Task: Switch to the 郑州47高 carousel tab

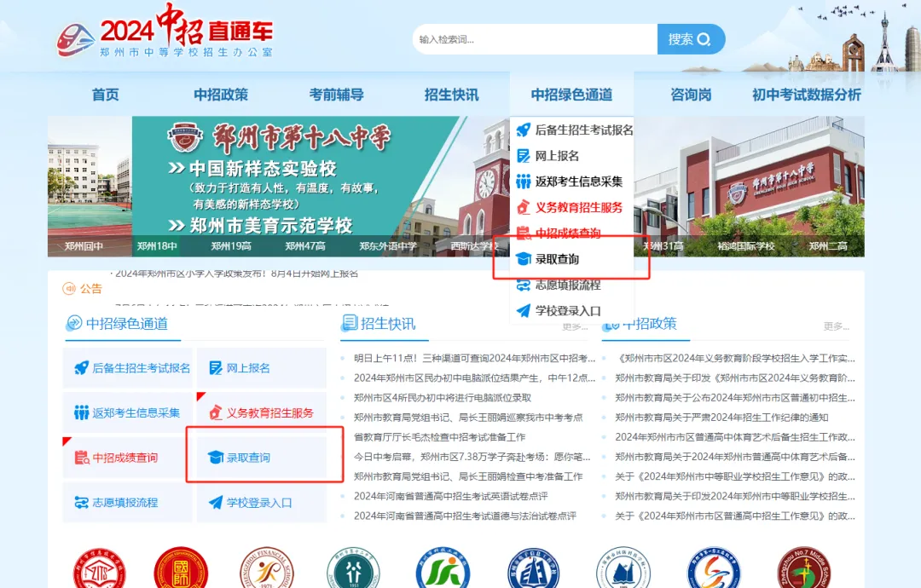Action: pyautogui.click(x=305, y=245)
